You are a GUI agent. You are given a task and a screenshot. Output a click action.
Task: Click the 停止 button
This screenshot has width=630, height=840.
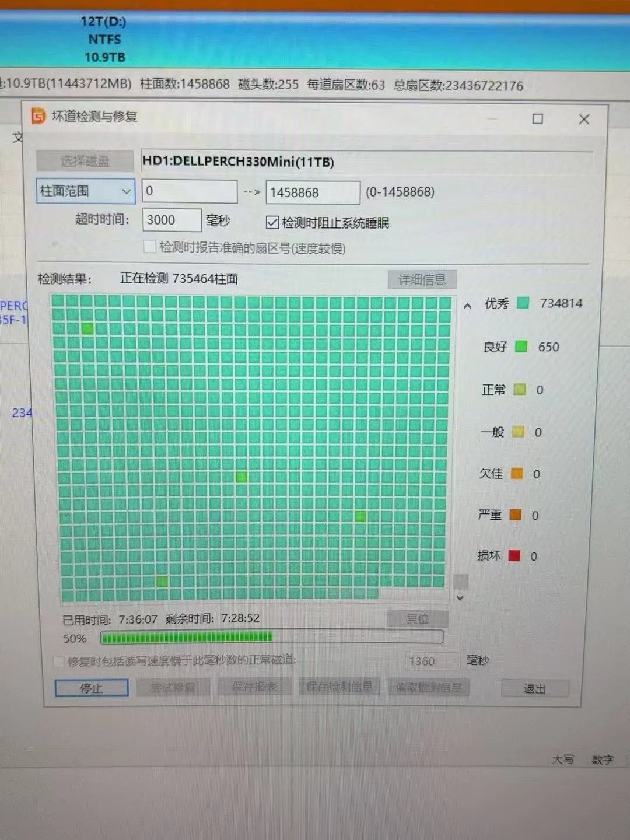pyautogui.click(x=92, y=688)
